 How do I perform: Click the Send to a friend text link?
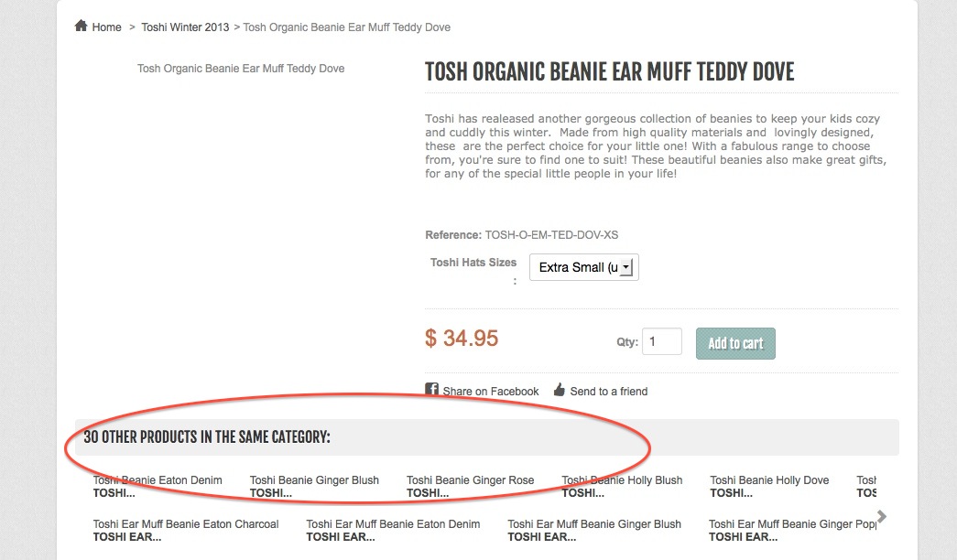coord(608,392)
